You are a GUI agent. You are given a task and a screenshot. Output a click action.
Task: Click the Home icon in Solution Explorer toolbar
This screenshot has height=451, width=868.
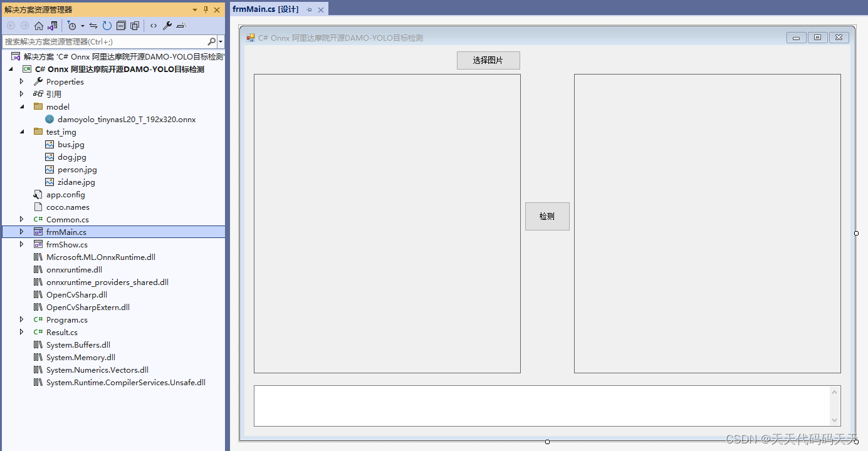(39, 26)
